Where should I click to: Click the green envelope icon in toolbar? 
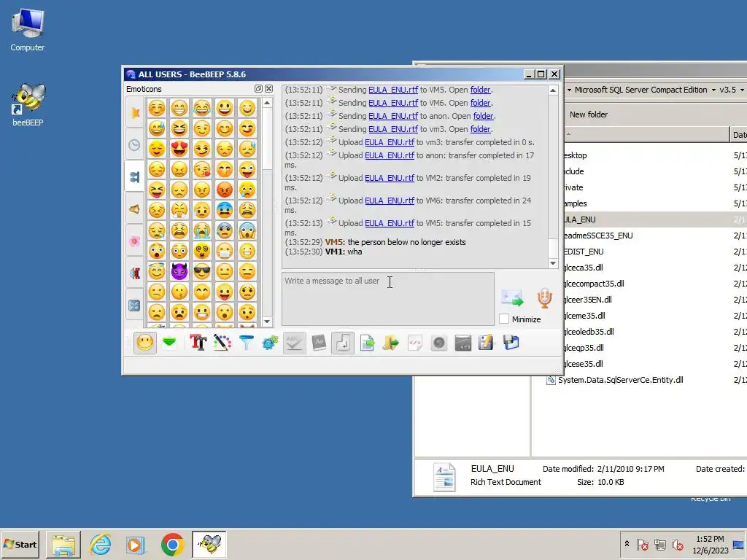(x=169, y=343)
